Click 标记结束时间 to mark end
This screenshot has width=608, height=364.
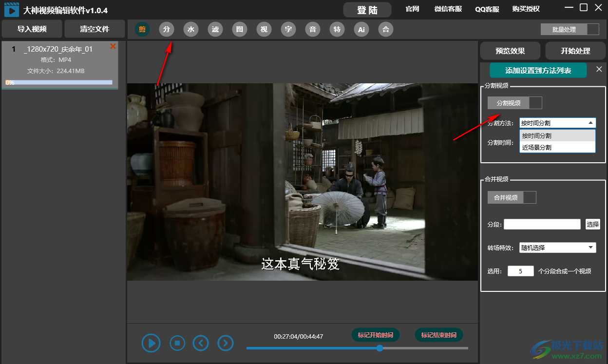[439, 335]
